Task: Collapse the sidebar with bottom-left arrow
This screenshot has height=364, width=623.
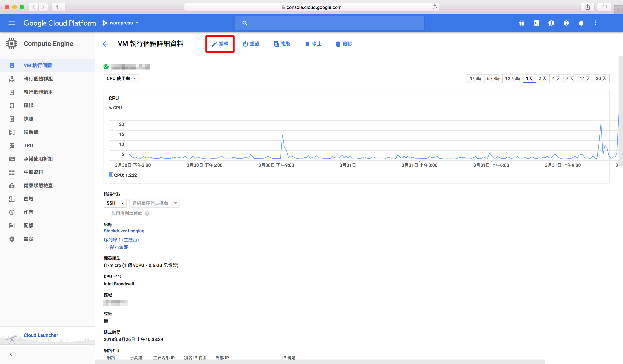Action: (12, 354)
